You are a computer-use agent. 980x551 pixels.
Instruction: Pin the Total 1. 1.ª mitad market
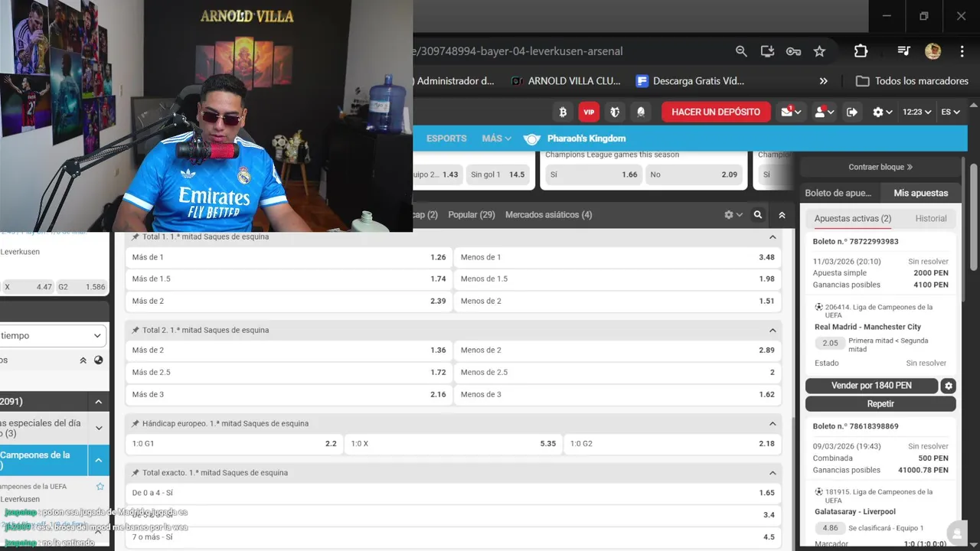[136, 237]
